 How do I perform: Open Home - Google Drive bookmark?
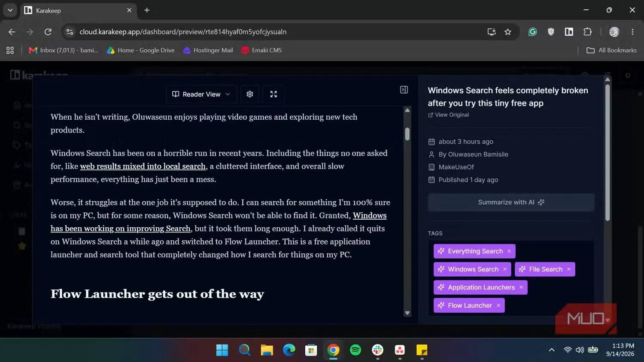point(140,50)
